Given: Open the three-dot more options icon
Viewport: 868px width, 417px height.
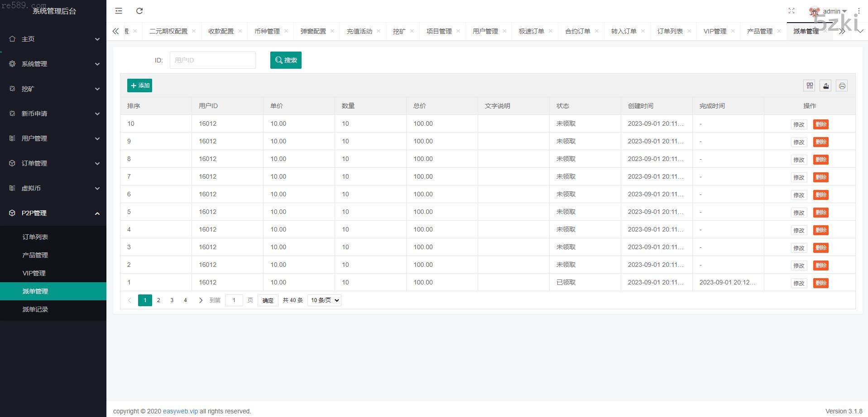Looking at the screenshot, I should point(858,11).
